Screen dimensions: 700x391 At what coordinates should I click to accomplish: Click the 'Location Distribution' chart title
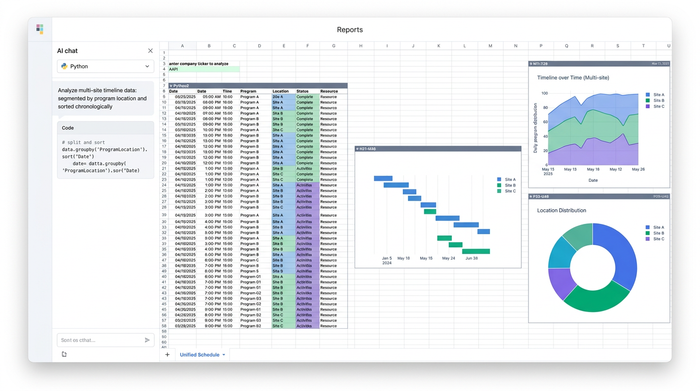click(x=561, y=210)
